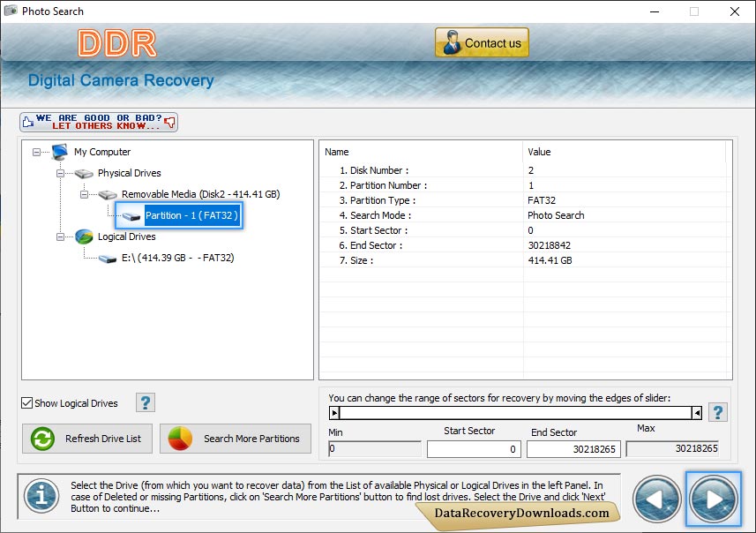Click the left handle of the sector slider
The height and width of the screenshot is (533, 756).
click(x=334, y=413)
